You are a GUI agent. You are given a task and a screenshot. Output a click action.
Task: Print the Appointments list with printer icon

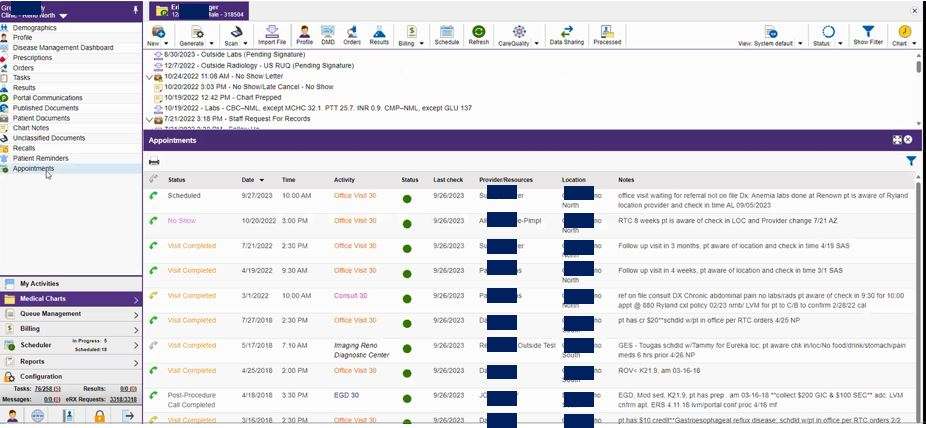coord(154,161)
